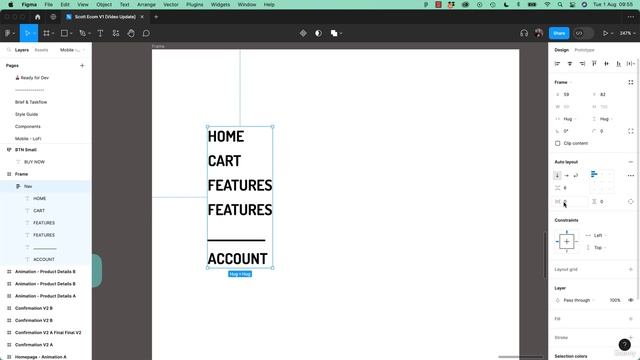Open the zoom percentage dropdown
The height and width of the screenshot is (360, 640).
[x=627, y=33]
